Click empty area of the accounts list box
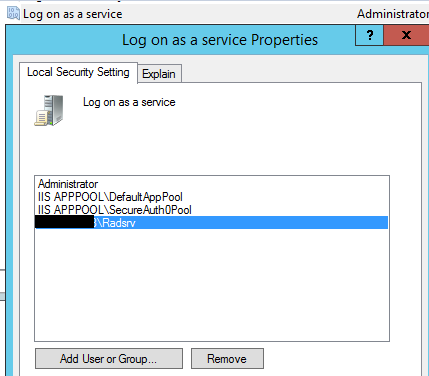 (212, 283)
